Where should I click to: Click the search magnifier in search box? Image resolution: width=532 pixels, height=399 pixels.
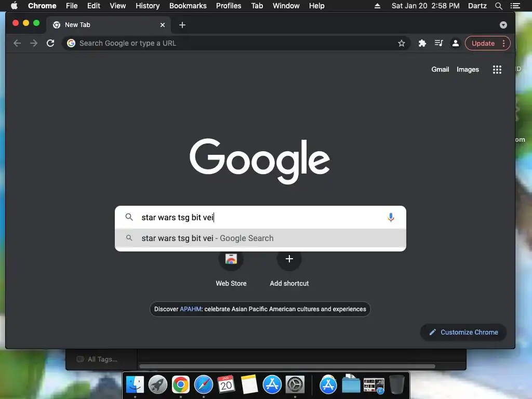click(x=129, y=217)
